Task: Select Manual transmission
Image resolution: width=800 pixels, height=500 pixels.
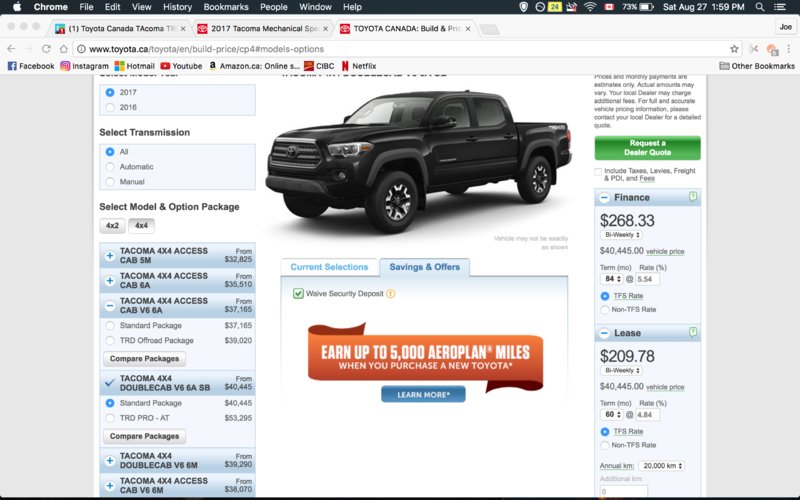Action: point(110,182)
